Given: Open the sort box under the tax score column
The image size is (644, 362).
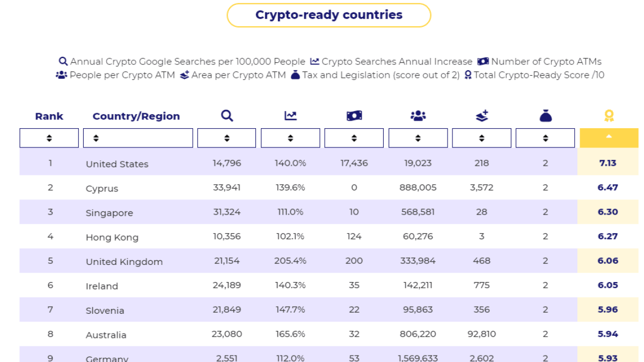Looking at the screenshot, I should [x=545, y=138].
